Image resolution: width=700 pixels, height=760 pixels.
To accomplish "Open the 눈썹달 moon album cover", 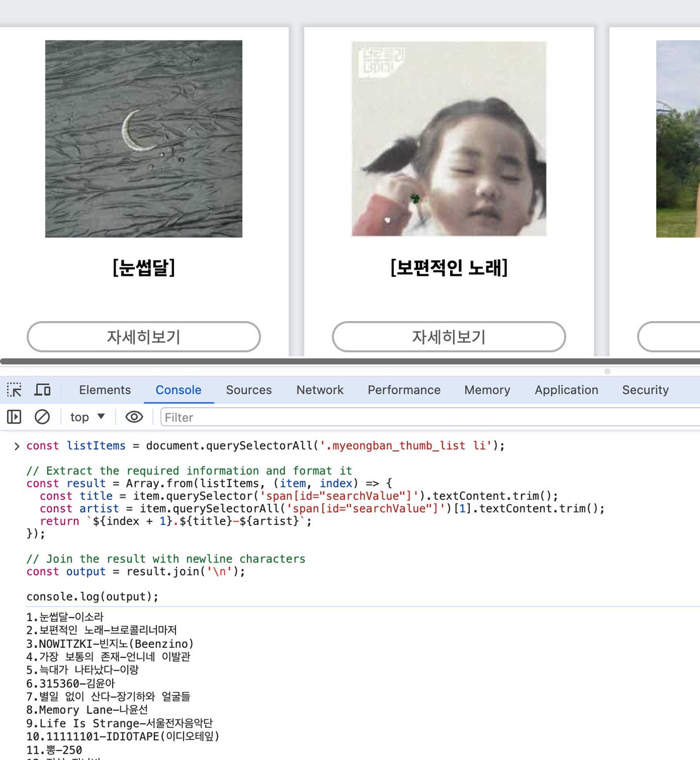I will tap(144, 139).
